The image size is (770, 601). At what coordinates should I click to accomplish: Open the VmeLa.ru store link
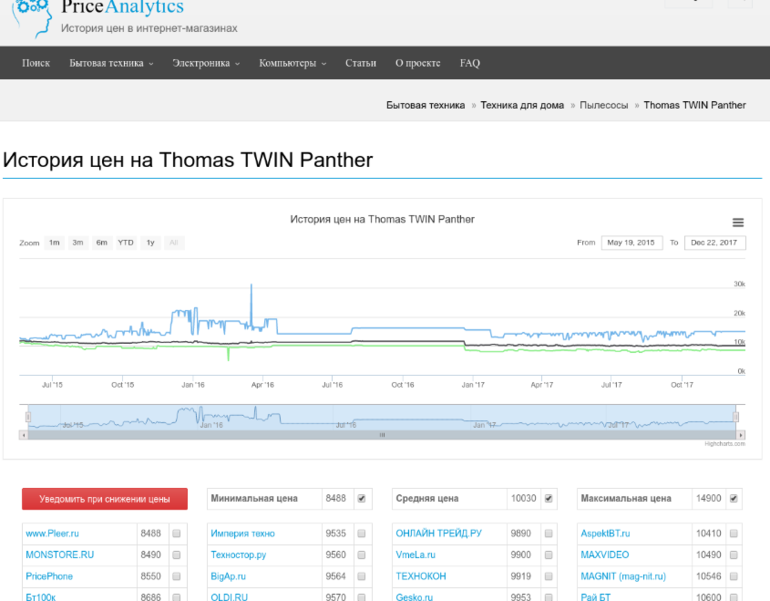point(415,555)
